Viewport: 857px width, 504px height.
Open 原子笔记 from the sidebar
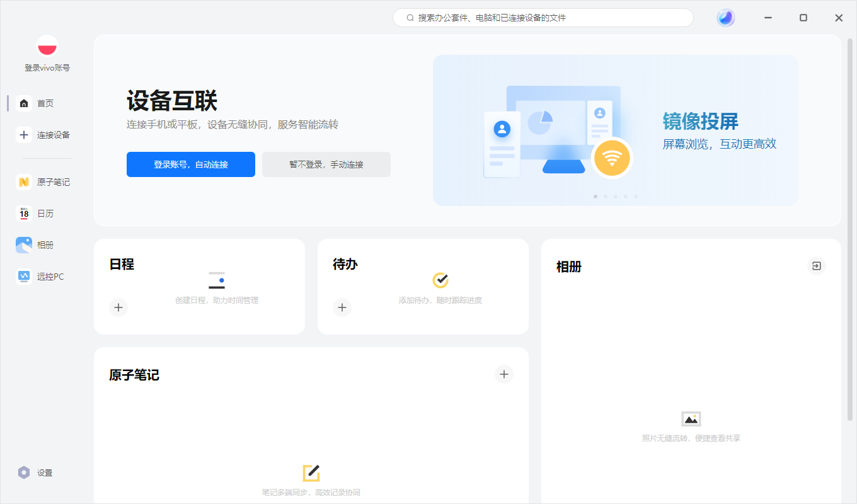[44, 182]
